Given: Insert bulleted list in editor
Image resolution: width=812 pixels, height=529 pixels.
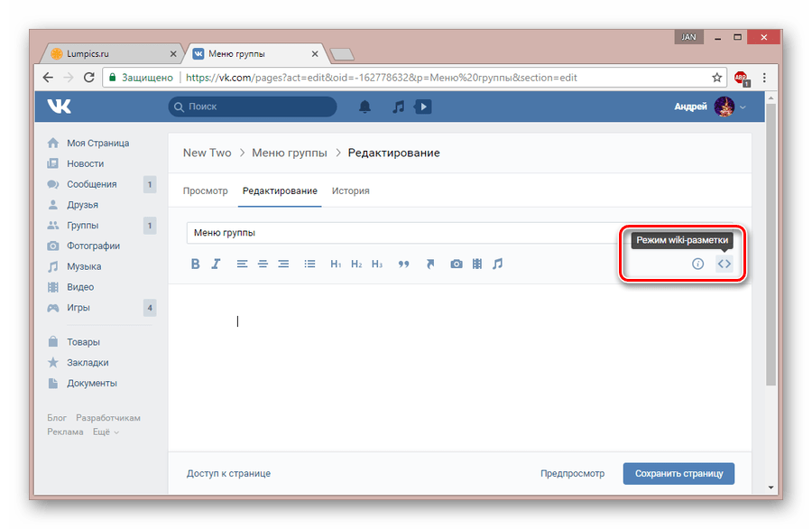Looking at the screenshot, I should point(309,264).
